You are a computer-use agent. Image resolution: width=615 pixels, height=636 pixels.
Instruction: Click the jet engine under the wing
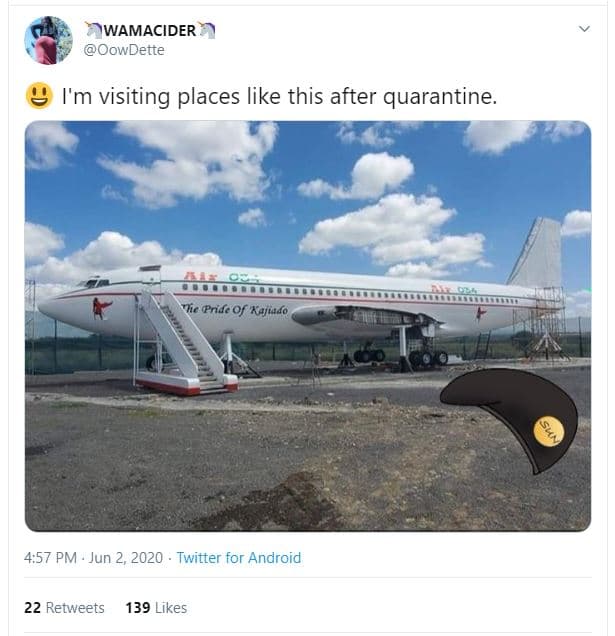319,314
